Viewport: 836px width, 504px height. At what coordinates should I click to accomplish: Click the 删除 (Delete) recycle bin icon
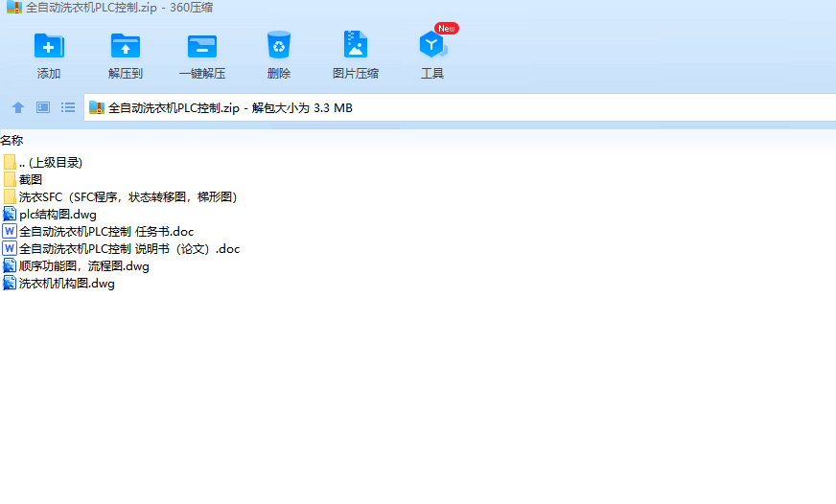click(279, 45)
